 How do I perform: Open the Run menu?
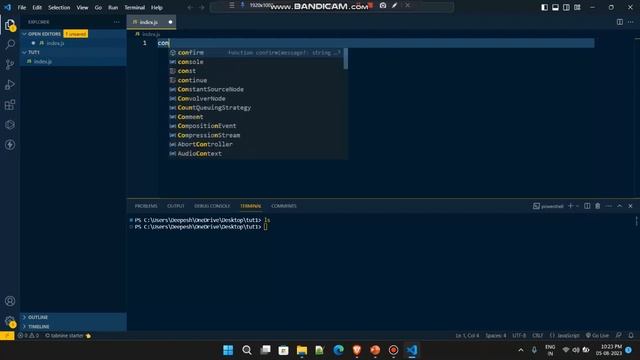click(x=113, y=7)
